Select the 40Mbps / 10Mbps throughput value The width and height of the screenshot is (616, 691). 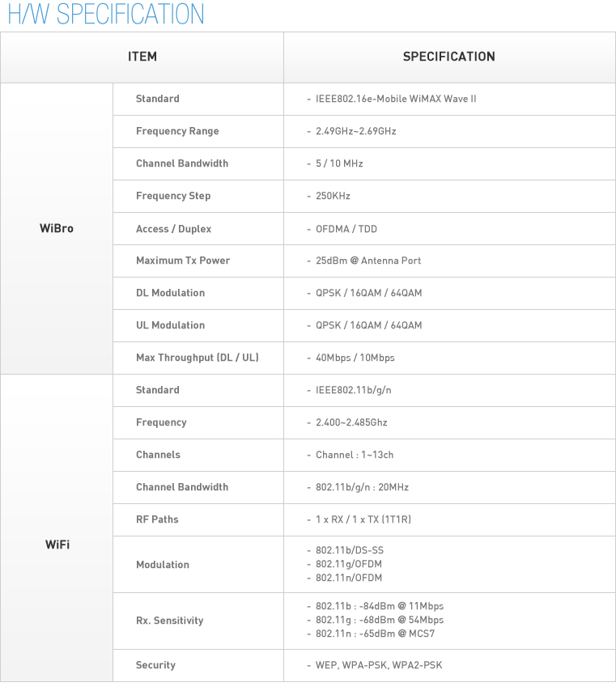(355, 358)
